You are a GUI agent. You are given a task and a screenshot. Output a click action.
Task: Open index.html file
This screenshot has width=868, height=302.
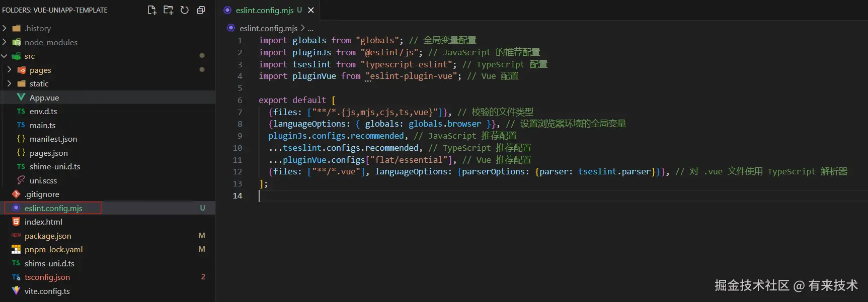point(43,222)
